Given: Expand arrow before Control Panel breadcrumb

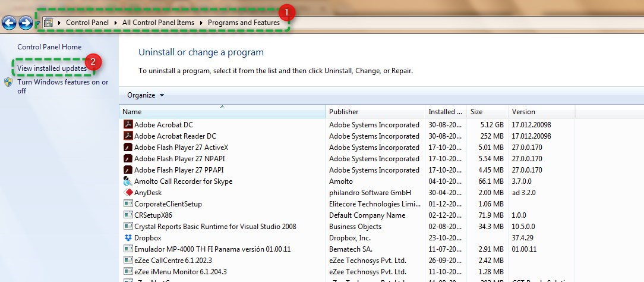Looking at the screenshot, I should (59, 23).
